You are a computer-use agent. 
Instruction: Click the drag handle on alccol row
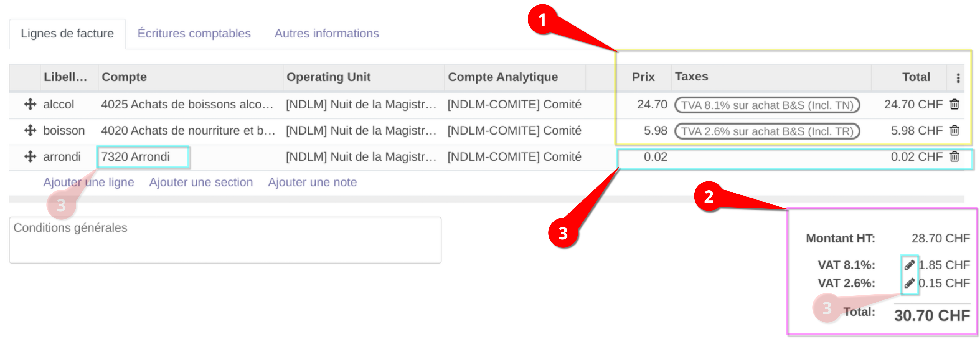coord(29,105)
